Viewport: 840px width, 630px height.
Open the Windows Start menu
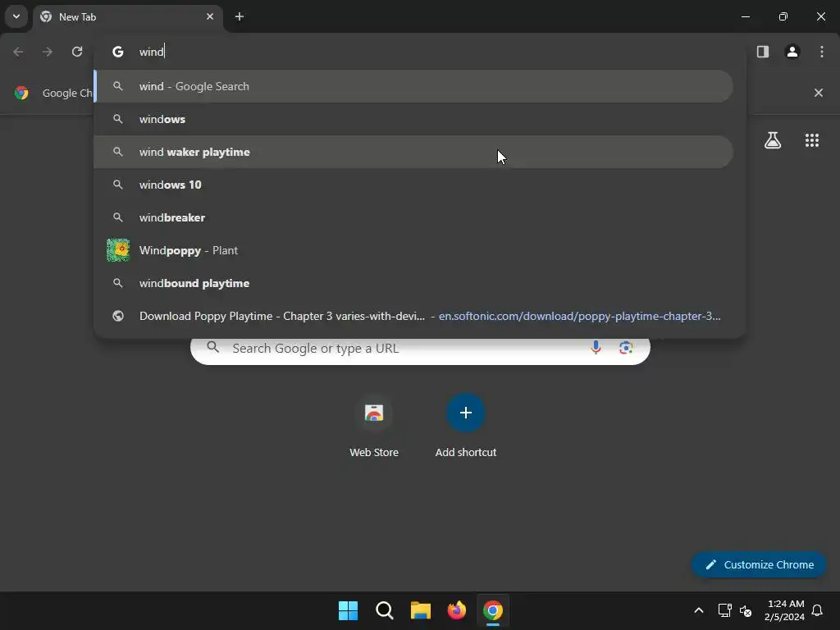[348, 610]
